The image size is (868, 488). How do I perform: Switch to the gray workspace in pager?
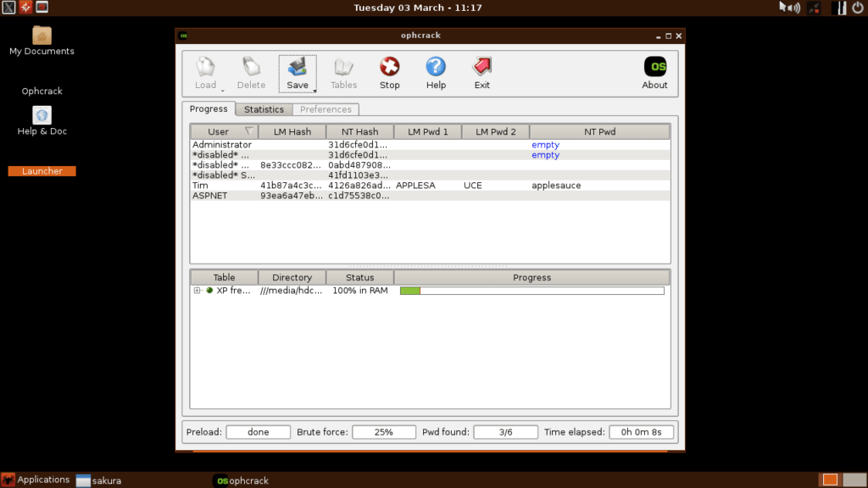[x=854, y=480]
